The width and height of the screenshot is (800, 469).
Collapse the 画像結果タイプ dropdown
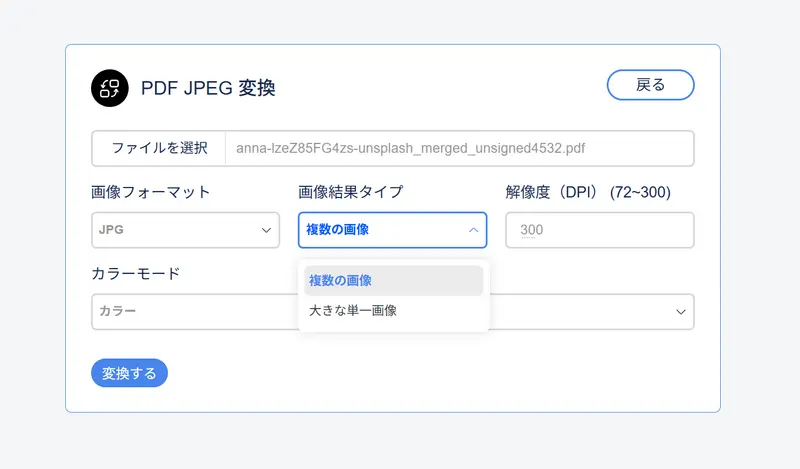pyautogui.click(x=392, y=230)
